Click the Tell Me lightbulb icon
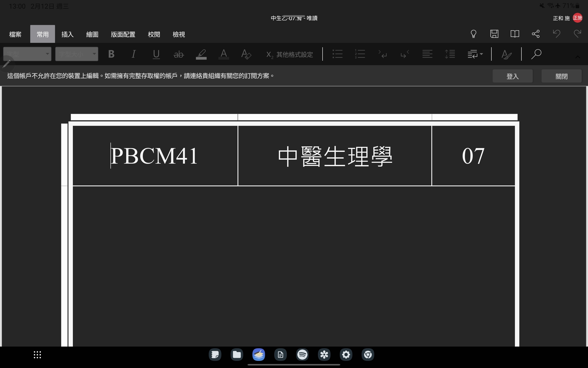 (x=473, y=34)
